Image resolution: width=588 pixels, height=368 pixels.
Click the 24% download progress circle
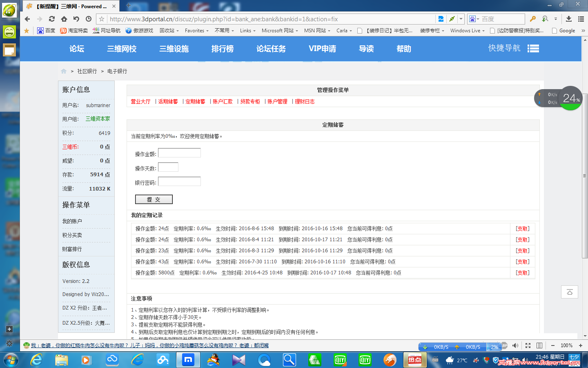point(570,98)
